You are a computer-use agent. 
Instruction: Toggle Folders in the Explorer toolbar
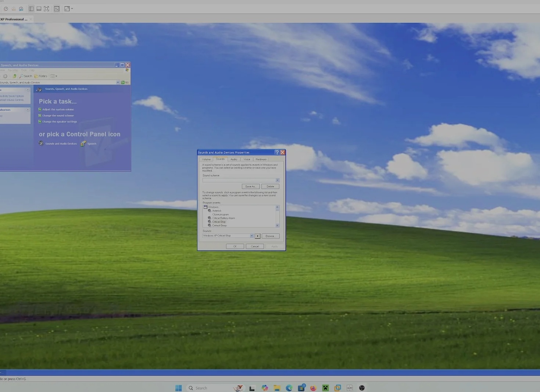(x=41, y=76)
